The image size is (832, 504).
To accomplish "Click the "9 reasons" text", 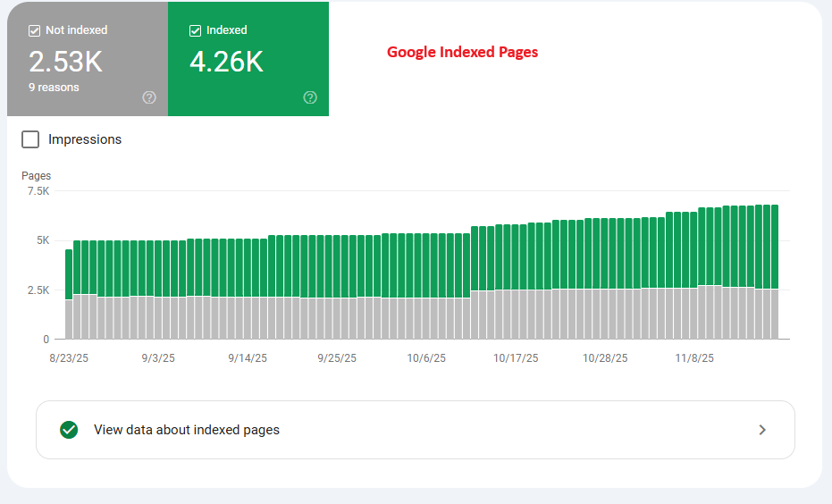I will (x=54, y=88).
